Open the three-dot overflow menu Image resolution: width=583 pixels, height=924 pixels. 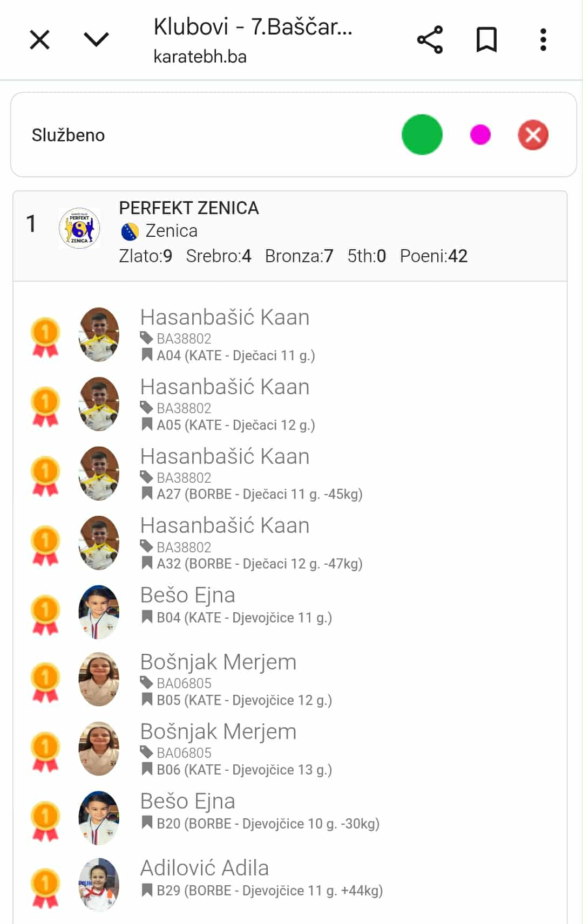coord(543,39)
